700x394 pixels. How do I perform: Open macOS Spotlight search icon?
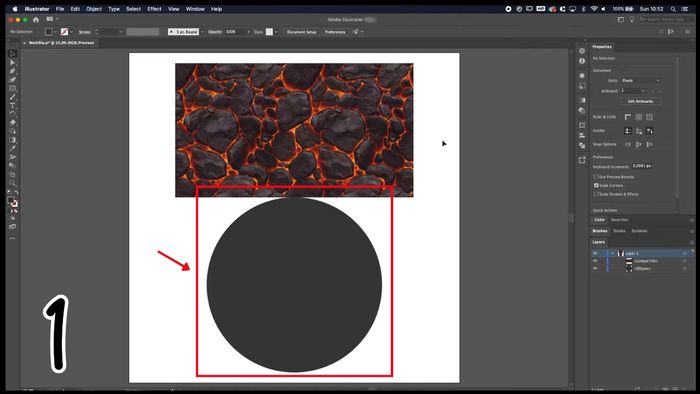point(673,9)
